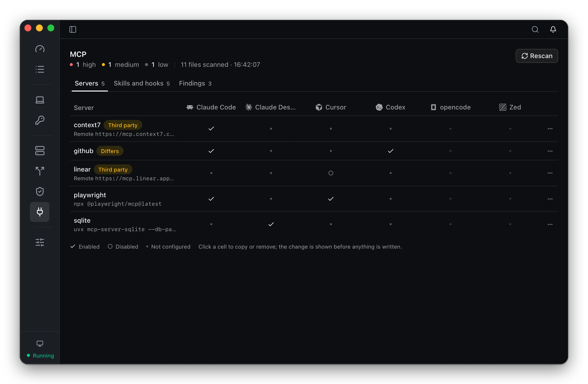Toggle linear disabled circle under Cursor
This screenshot has height=384, width=588.
[331, 173]
